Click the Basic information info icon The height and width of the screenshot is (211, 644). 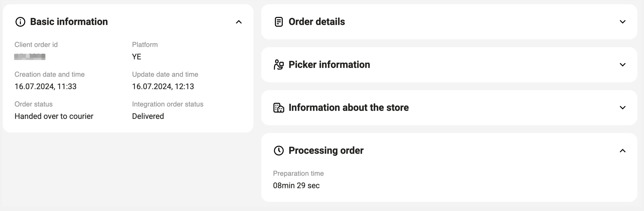20,22
